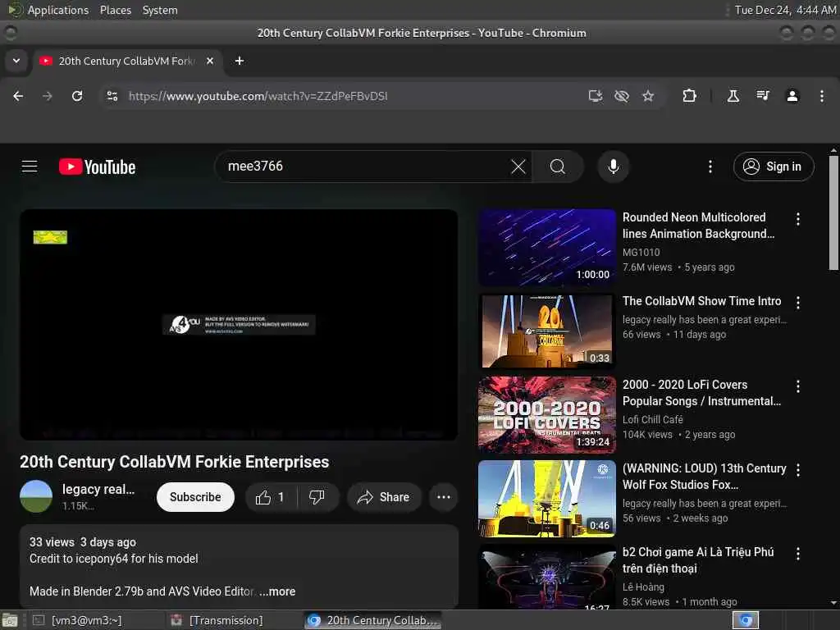Image resolution: width=840 pixels, height=630 pixels.
Task: Open the Applications menu
Action: coord(58,10)
